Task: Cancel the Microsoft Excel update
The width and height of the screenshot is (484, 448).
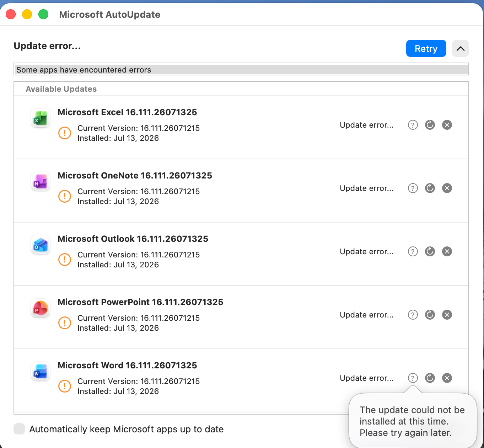Action: coord(447,125)
